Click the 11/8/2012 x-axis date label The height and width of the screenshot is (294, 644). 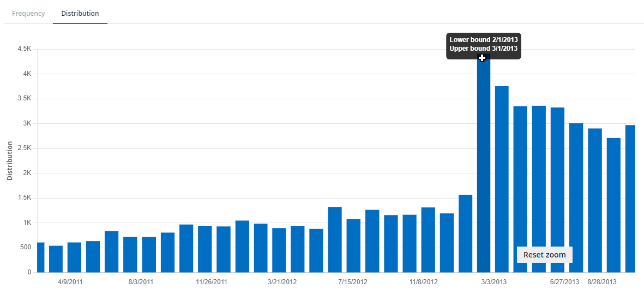pyautogui.click(x=423, y=282)
